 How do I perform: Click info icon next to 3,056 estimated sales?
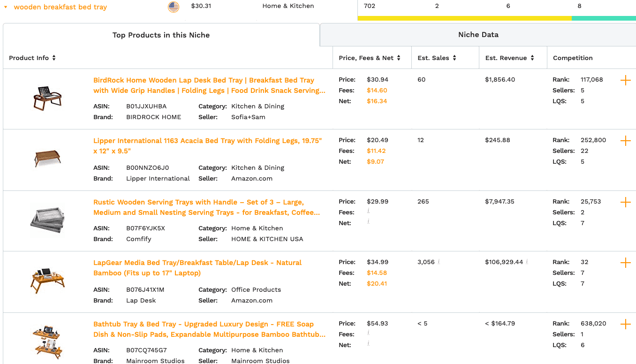click(439, 262)
